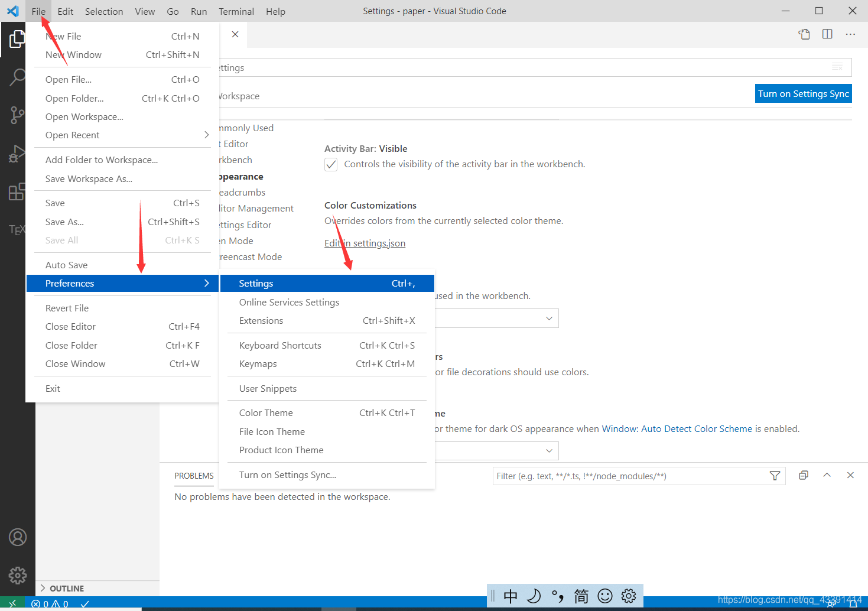Click the VS Code logo icon

pyautogui.click(x=13, y=11)
